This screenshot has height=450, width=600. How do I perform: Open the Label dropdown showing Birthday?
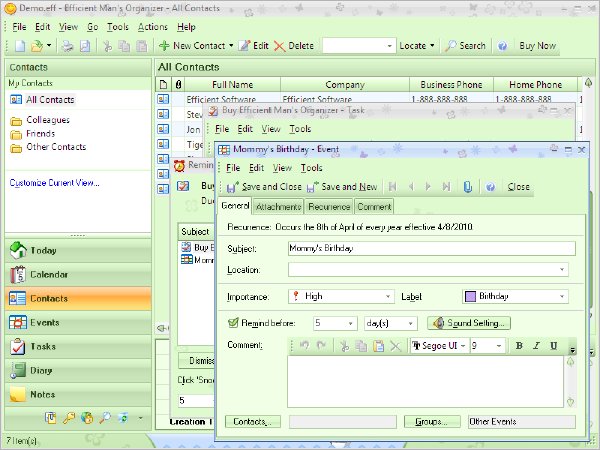[562, 297]
